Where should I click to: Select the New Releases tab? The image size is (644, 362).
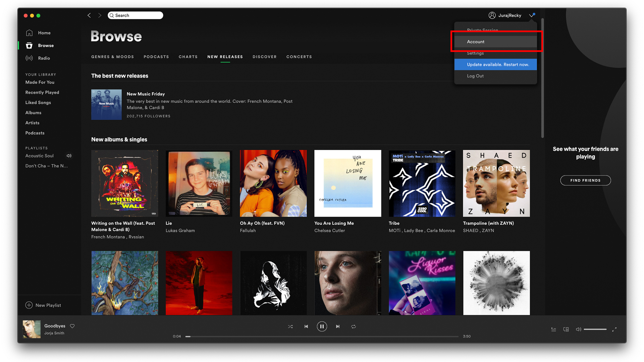click(x=225, y=57)
